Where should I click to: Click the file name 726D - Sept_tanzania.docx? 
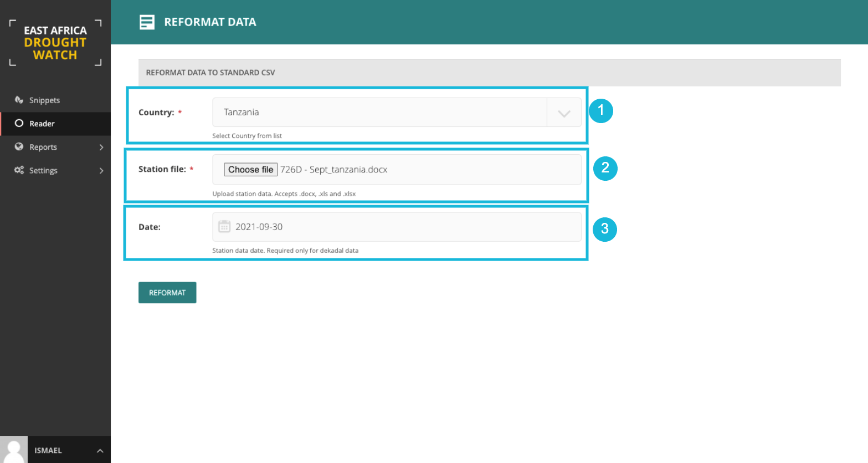333,170
